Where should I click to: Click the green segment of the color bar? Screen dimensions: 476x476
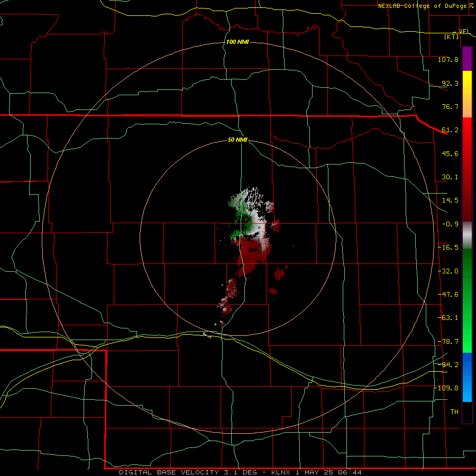pos(467,300)
